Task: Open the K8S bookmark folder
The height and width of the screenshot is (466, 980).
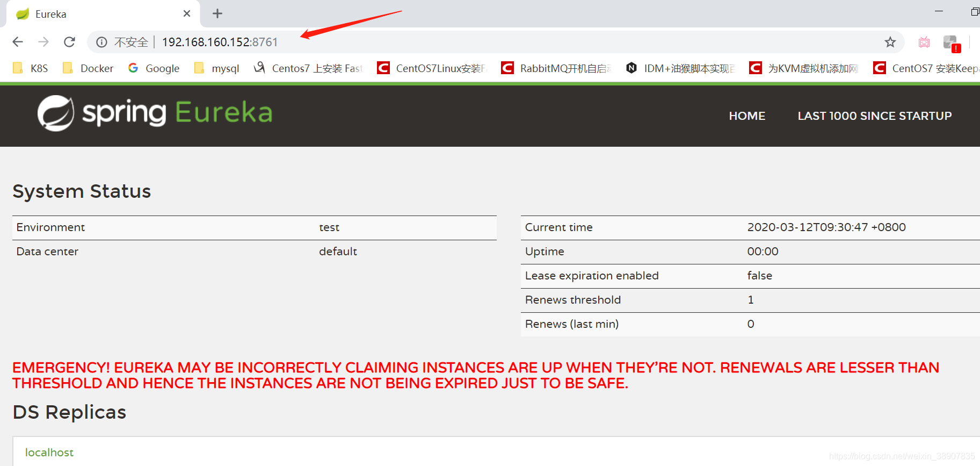Action: (x=30, y=68)
